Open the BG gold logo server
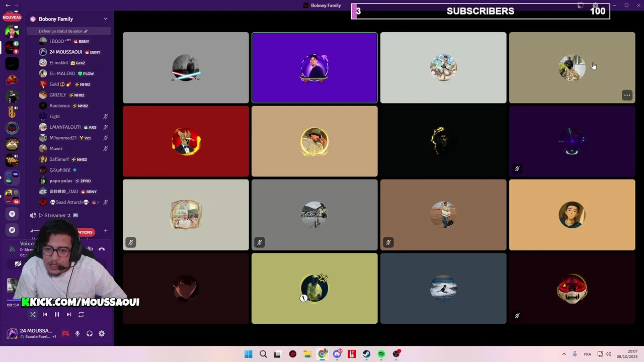 click(x=12, y=112)
